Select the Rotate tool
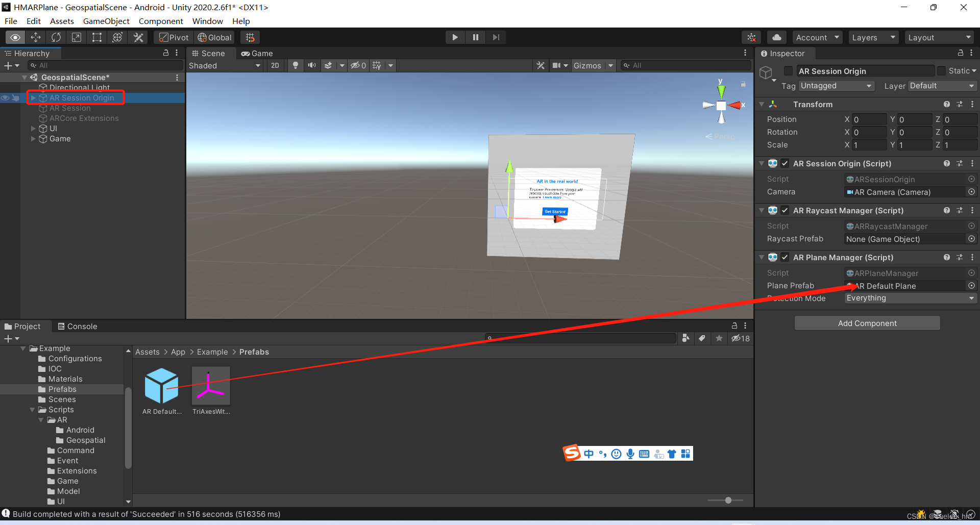 pos(56,37)
